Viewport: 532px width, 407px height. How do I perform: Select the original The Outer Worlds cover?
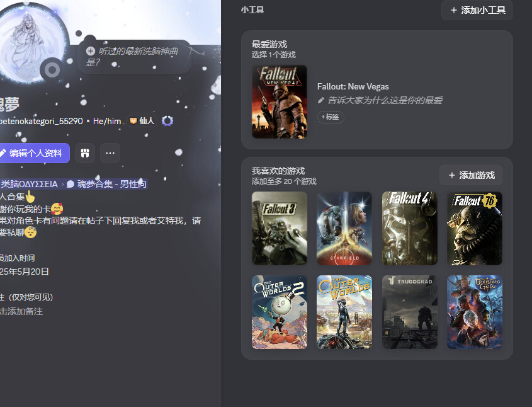pyautogui.click(x=344, y=312)
